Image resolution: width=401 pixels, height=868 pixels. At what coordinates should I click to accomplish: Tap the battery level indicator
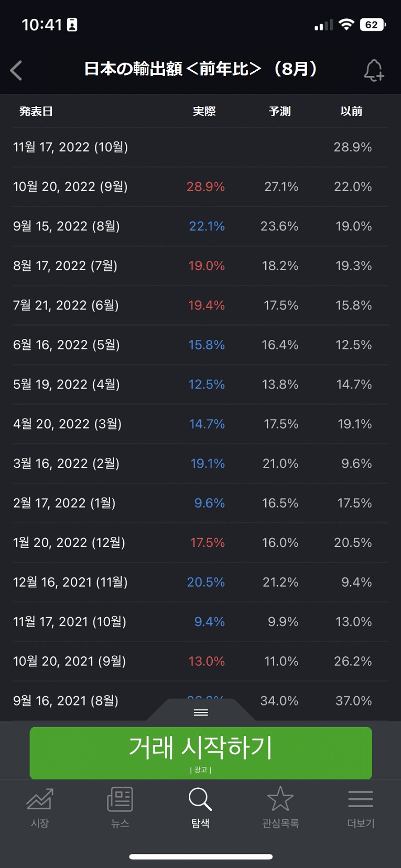(373, 25)
